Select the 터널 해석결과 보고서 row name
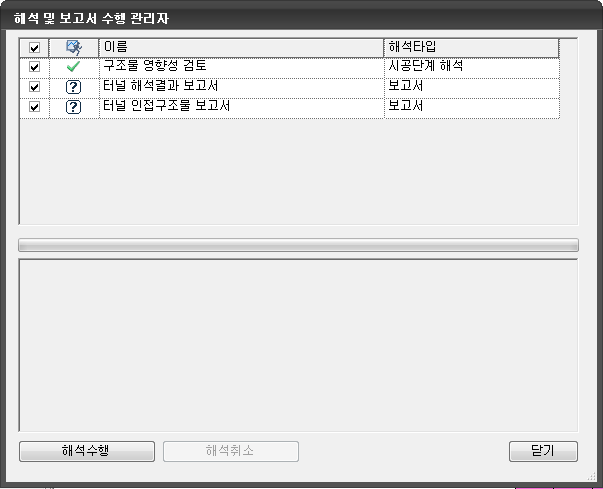This screenshot has width=603, height=489. point(161,86)
